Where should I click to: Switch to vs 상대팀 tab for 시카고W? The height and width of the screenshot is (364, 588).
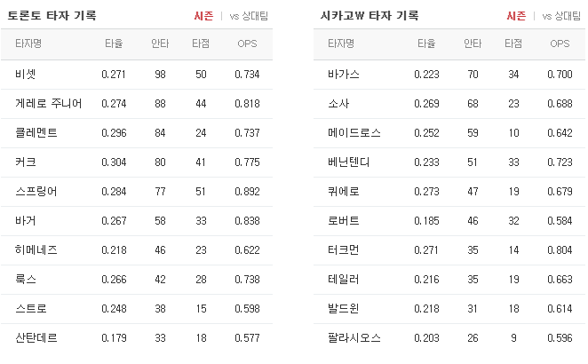click(x=561, y=16)
